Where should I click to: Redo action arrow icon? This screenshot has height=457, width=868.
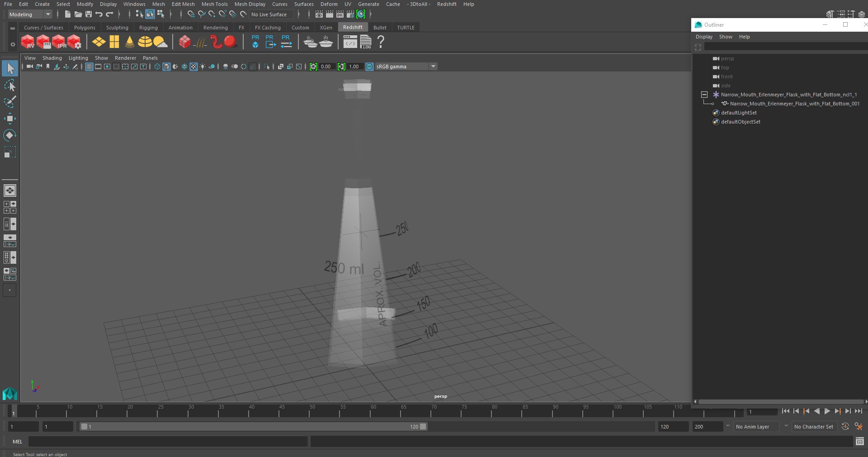[109, 14]
